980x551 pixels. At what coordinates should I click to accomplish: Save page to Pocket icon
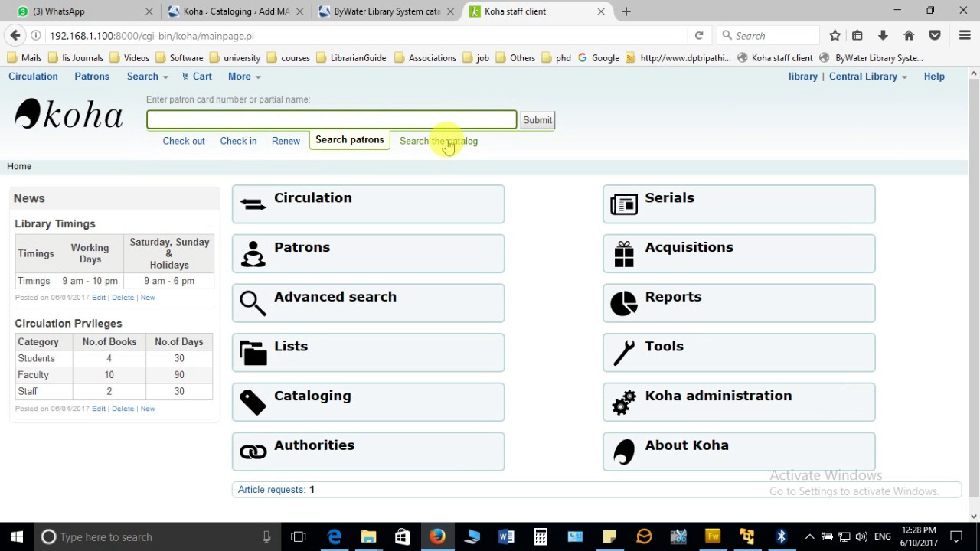pos(935,36)
